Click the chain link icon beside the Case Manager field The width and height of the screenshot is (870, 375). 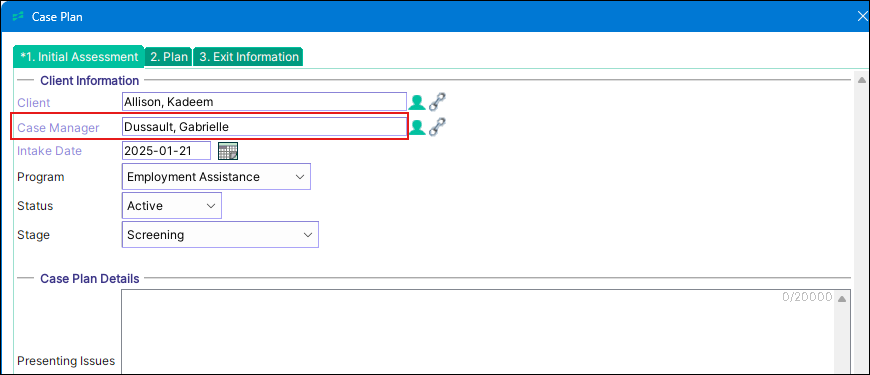pyautogui.click(x=438, y=127)
